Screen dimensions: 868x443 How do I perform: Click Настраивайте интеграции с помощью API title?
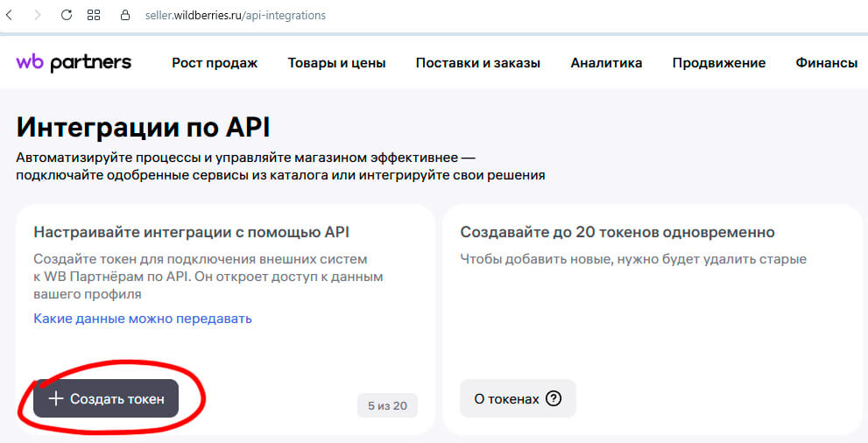tap(192, 232)
